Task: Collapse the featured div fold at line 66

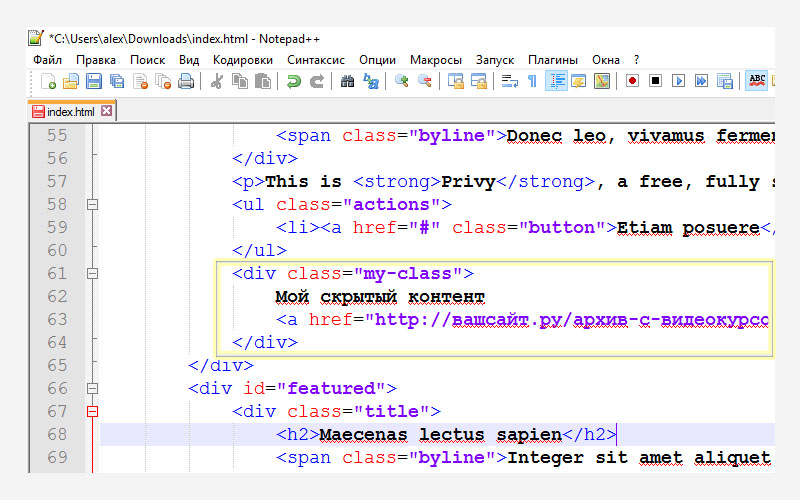Action: coord(93,388)
